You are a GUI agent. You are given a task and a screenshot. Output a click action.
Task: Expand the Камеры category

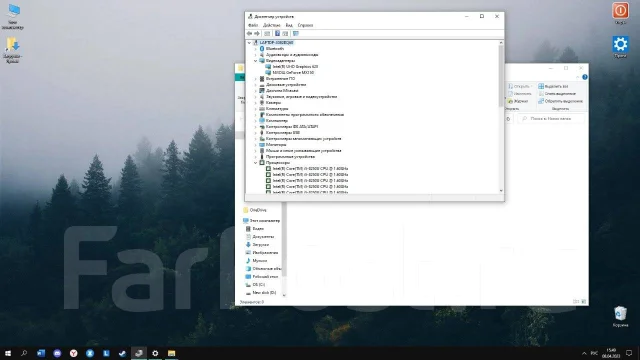point(256,102)
